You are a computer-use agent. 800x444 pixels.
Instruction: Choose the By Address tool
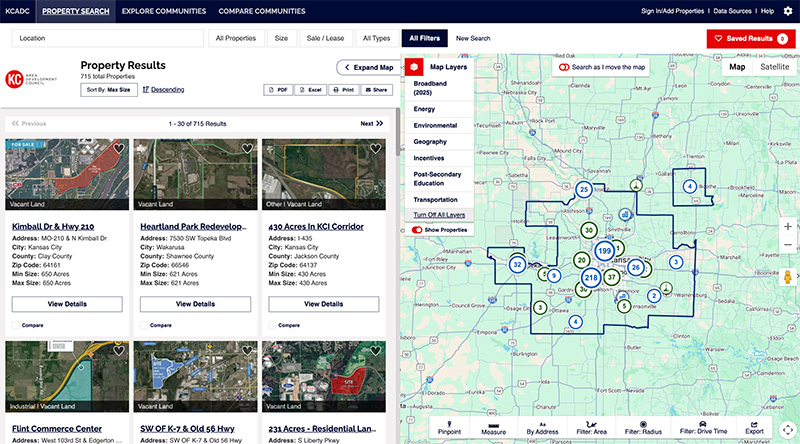point(542,428)
